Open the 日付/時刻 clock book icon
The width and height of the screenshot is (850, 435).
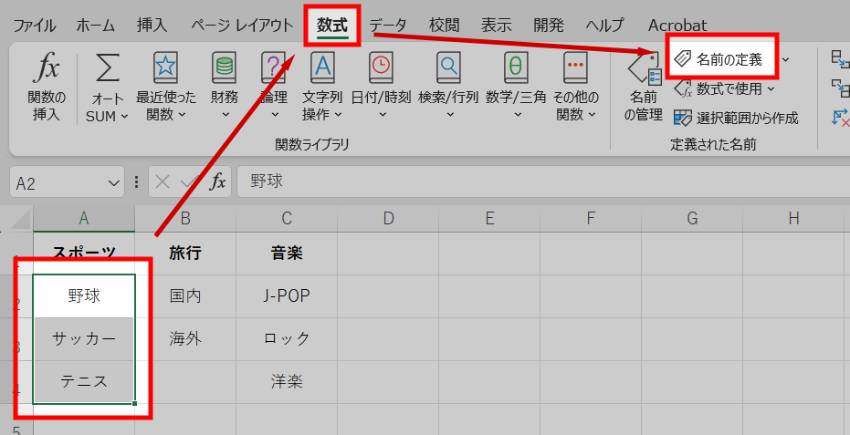tap(381, 68)
